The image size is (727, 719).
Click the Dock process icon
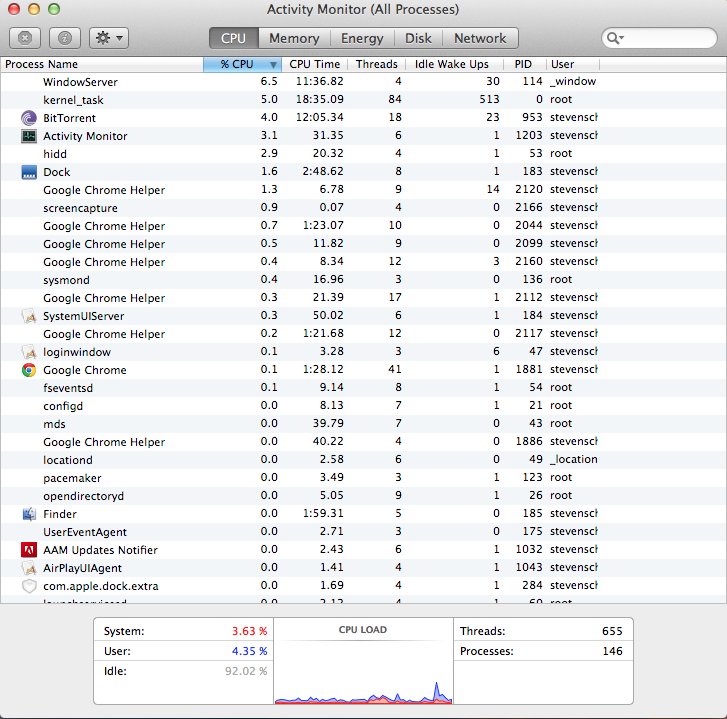coord(29,172)
